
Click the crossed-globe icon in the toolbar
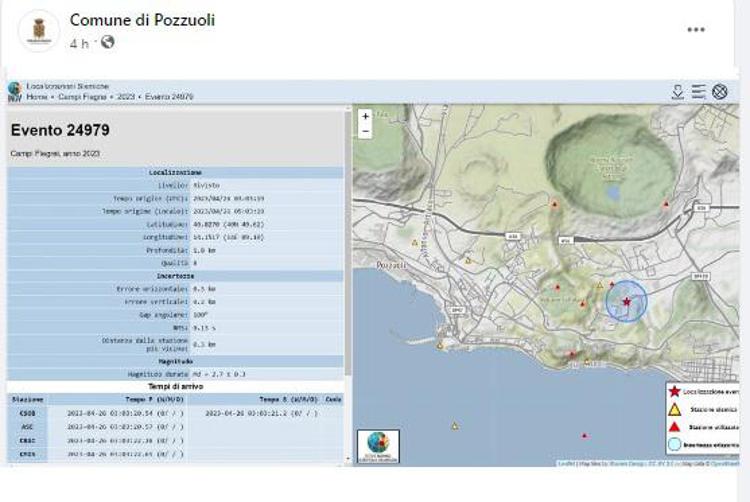720,92
